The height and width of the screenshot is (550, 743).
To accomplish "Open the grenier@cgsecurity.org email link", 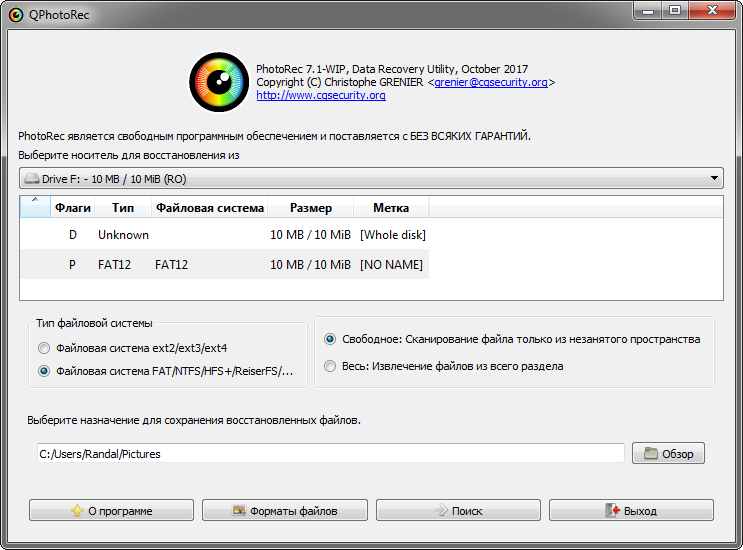I will click(x=491, y=82).
